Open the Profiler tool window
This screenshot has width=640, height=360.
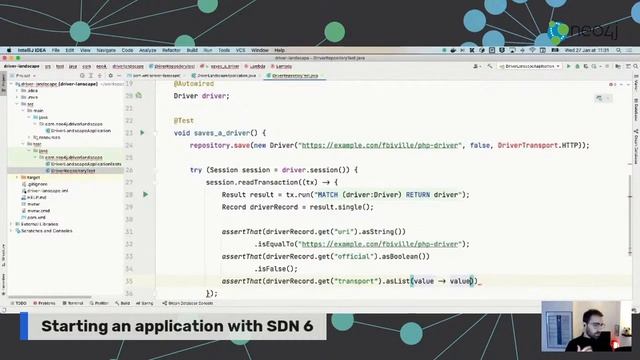pos(99,303)
